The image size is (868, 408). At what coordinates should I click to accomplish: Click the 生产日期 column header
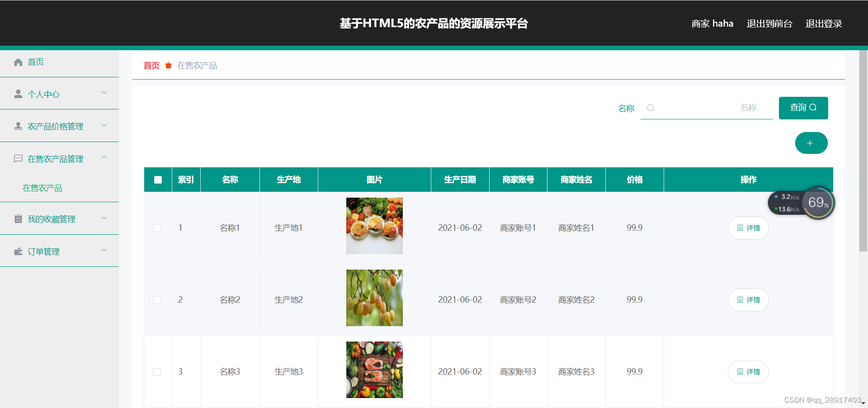tap(460, 180)
